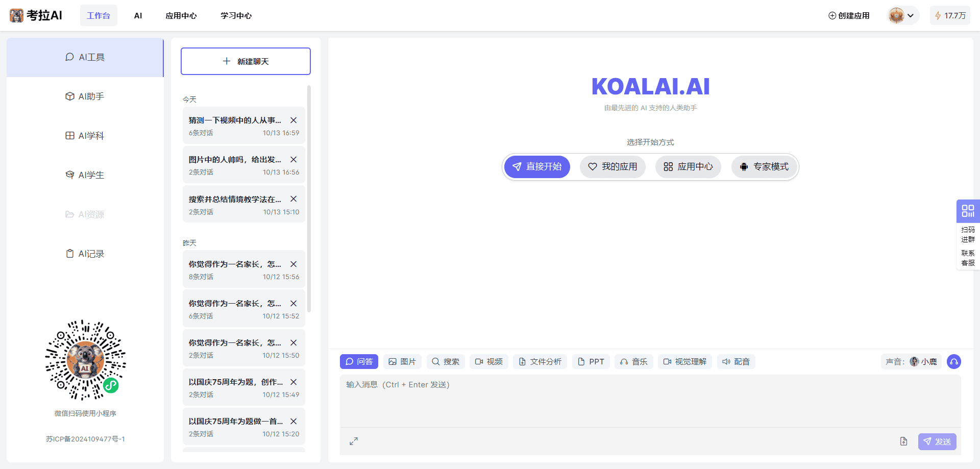Select AI工具 in the sidebar
The height and width of the screenshot is (469, 980).
(85, 57)
